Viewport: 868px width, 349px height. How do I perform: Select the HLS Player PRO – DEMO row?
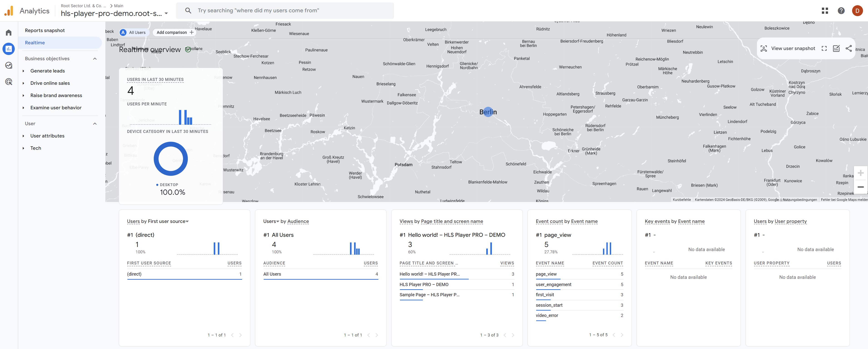(457, 285)
